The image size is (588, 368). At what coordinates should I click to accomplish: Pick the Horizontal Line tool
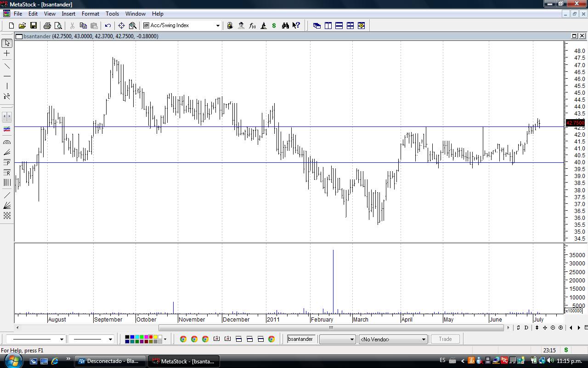pyautogui.click(x=7, y=76)
